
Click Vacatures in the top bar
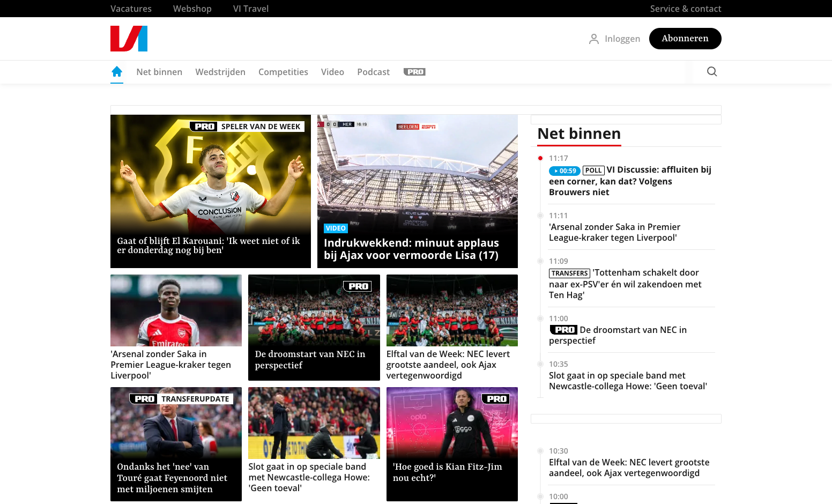(x=131, y=9)
